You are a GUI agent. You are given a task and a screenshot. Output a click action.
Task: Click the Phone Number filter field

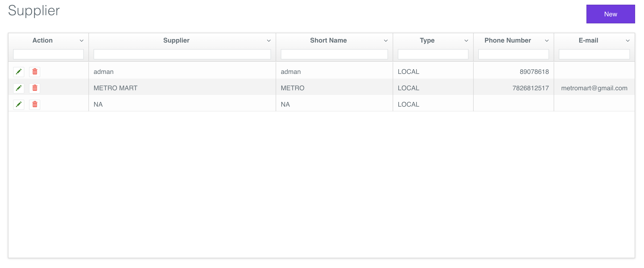(x=513, y=54)
